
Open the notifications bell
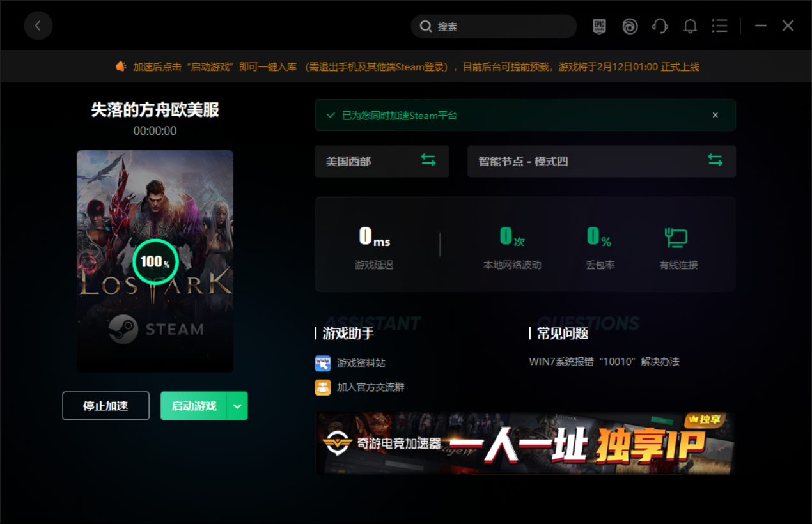click(x=690, y=26)
